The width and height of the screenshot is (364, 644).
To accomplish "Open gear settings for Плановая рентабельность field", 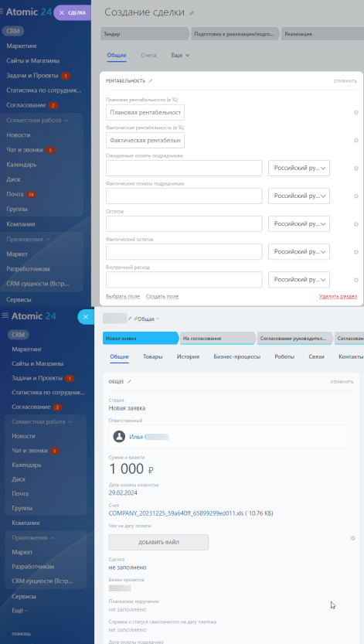I will pos(356,113).
